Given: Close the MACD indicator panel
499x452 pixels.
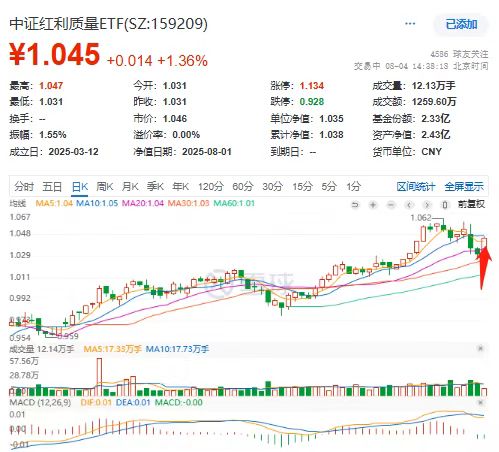Looking at the screenshot, I should click(x=480, y=402).
